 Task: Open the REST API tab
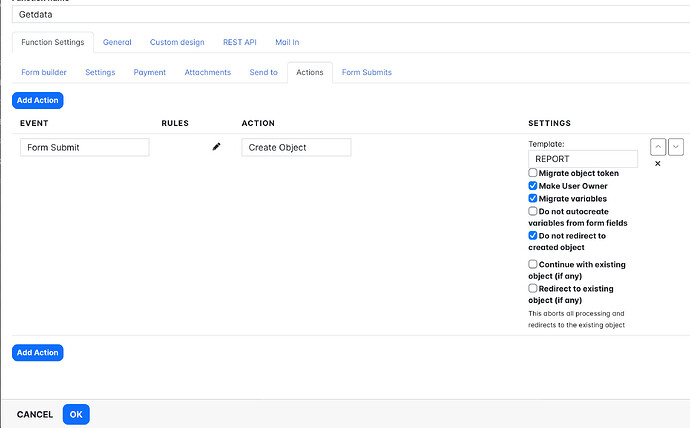239,42
